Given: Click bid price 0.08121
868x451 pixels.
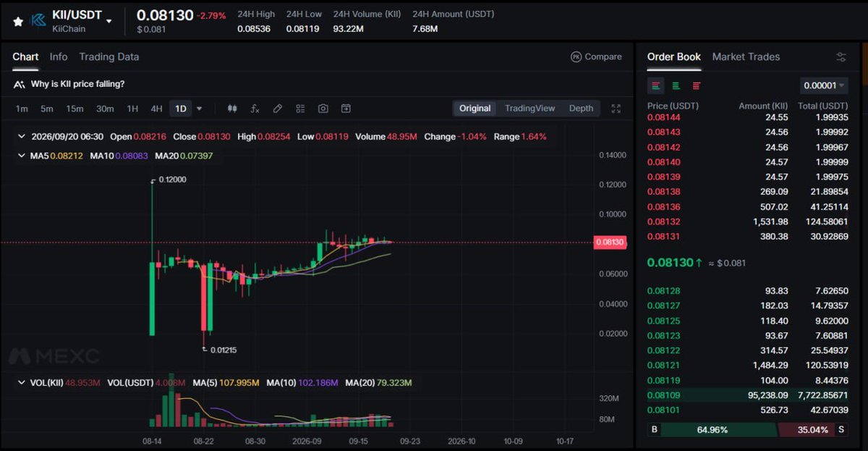Looking at the screenshot, I should coord(663,365).
